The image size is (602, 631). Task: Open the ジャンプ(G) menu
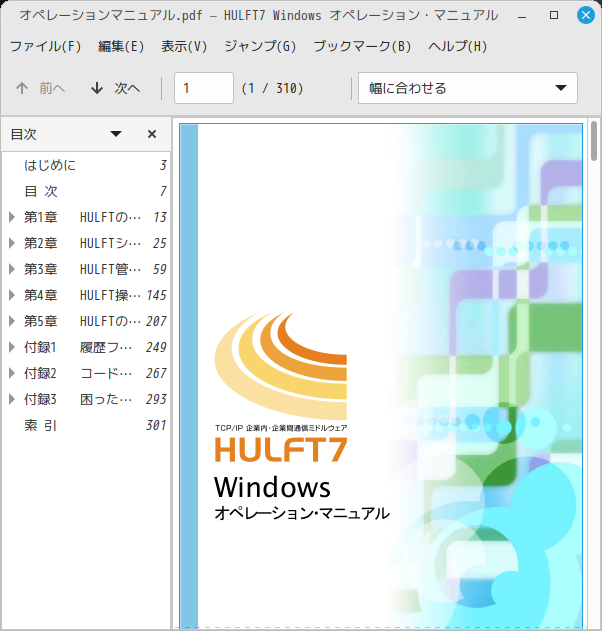coord(260,46)
